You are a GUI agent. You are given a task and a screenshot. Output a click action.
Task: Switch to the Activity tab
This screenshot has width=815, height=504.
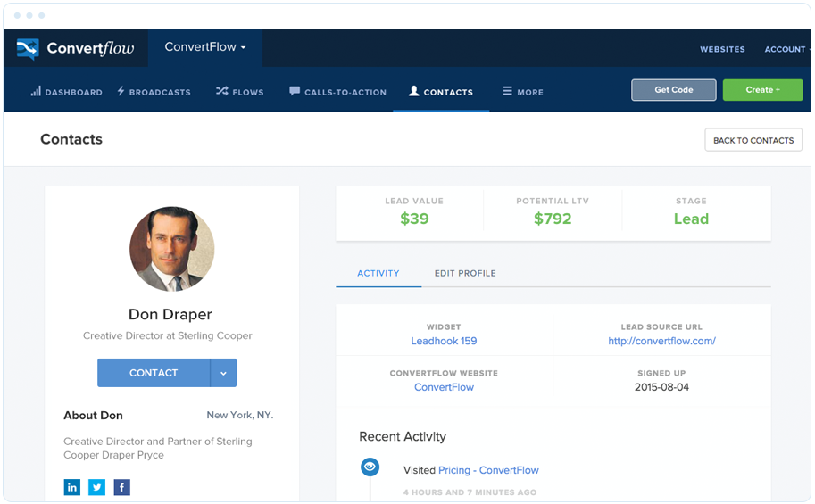pyautogui.click(x=378, y=273)
